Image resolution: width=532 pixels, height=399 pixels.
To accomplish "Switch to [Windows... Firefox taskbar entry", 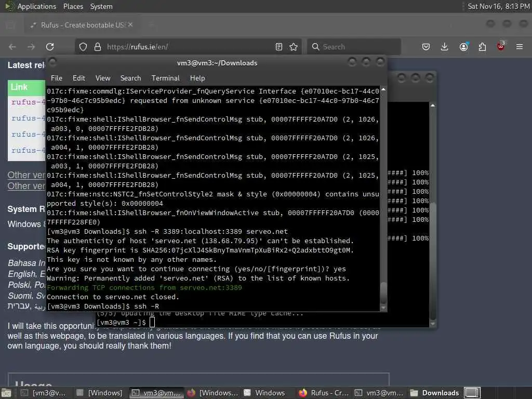I will pos(212,393).
